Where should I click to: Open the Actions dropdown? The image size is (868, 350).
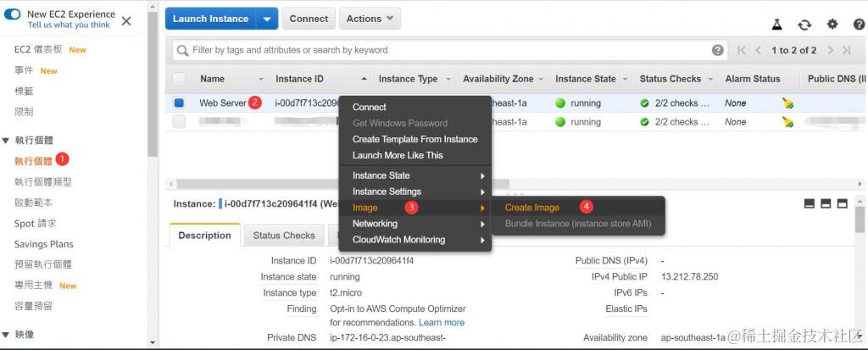coord(370,19)
